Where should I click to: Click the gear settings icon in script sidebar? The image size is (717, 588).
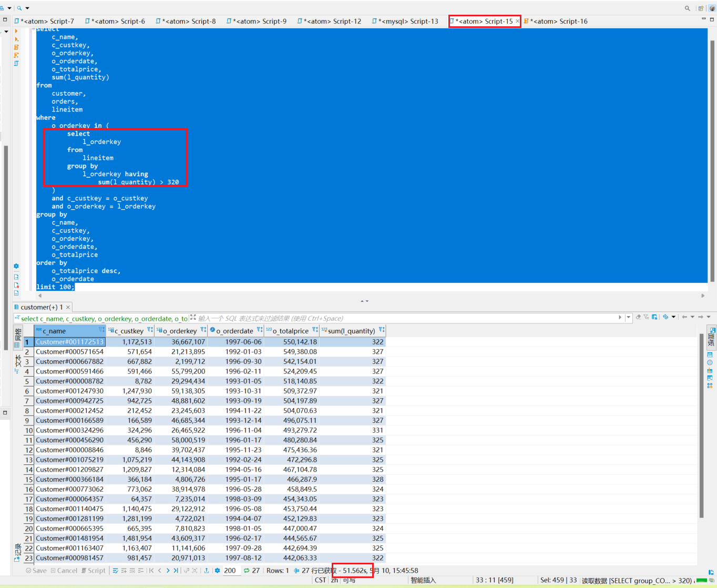point(16,266)
